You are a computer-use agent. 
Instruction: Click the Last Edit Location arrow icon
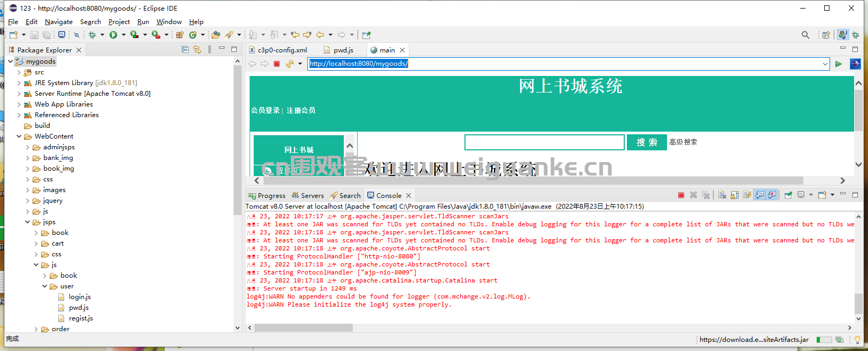pyautogui.click(x=295, y=35)
